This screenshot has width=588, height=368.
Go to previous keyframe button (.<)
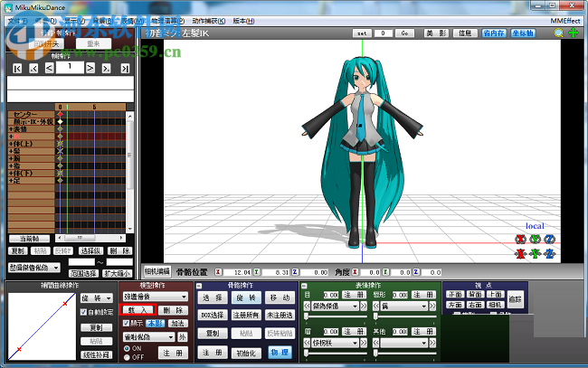(33, 68)
